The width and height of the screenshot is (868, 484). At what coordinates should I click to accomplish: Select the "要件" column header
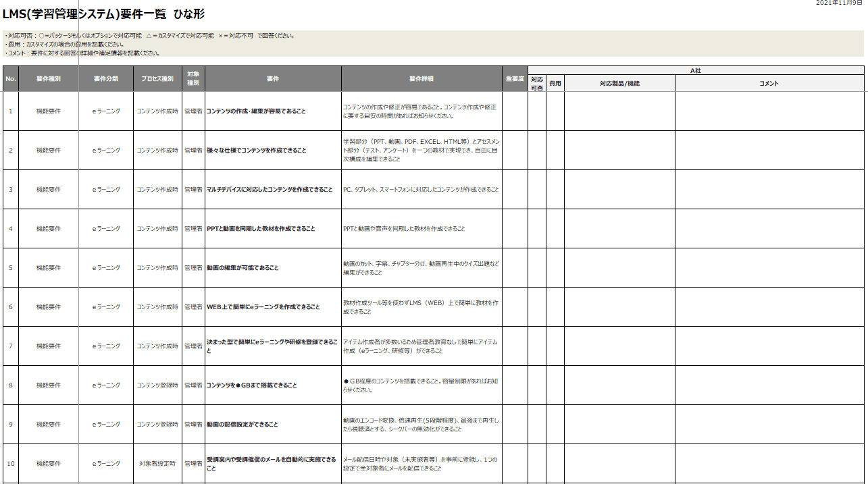(x=273, y=79)
